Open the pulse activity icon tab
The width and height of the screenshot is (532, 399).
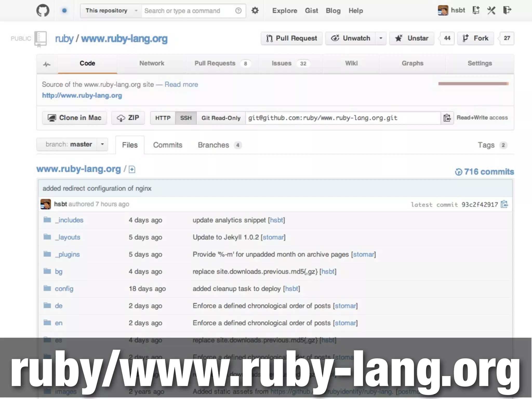click(x=47, y=64)
